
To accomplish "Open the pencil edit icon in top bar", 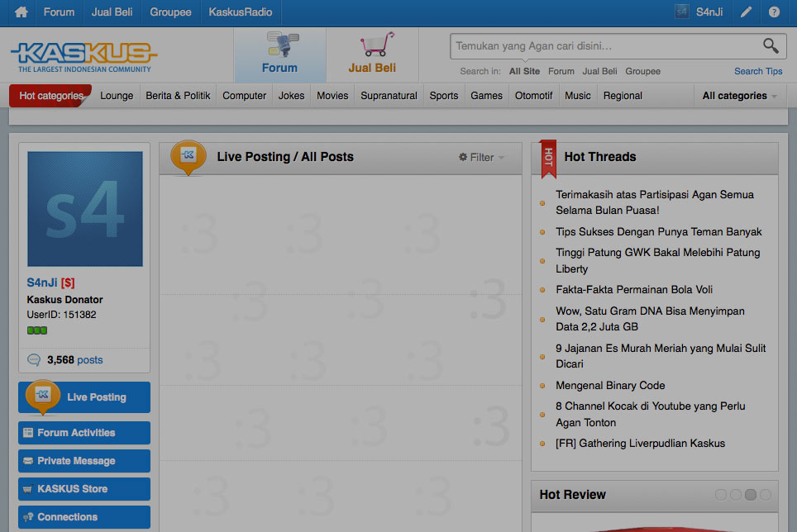I will pos(746,12).
